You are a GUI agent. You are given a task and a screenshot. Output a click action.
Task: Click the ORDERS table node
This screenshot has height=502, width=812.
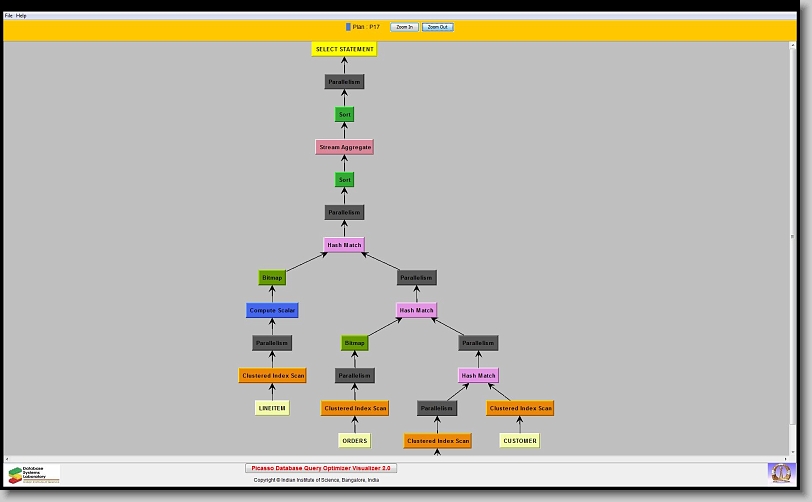click(x=354, y=440)
